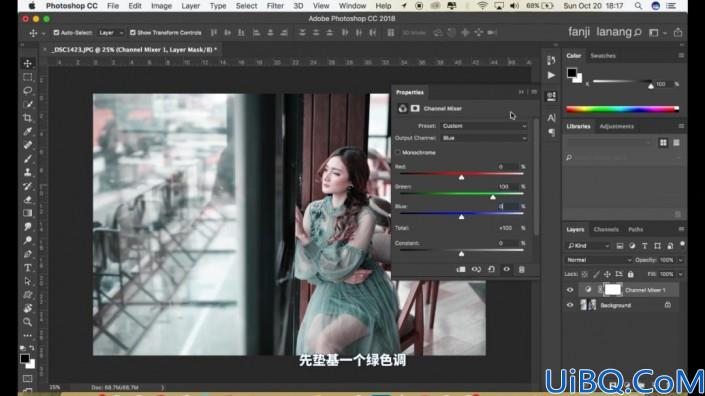Open the Fill dropdown arrow
Screen dimensions: 705x396
click(x=680, y=274)
